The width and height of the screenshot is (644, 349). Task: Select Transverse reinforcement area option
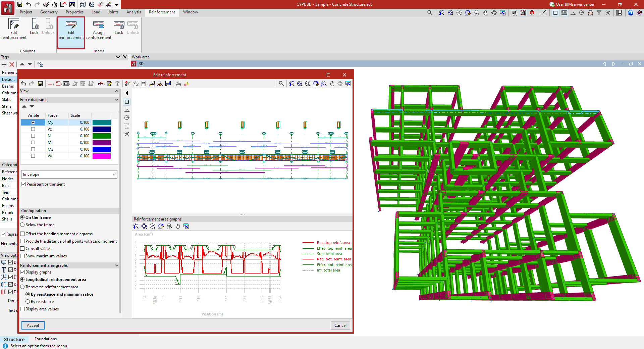coord(22,287)
